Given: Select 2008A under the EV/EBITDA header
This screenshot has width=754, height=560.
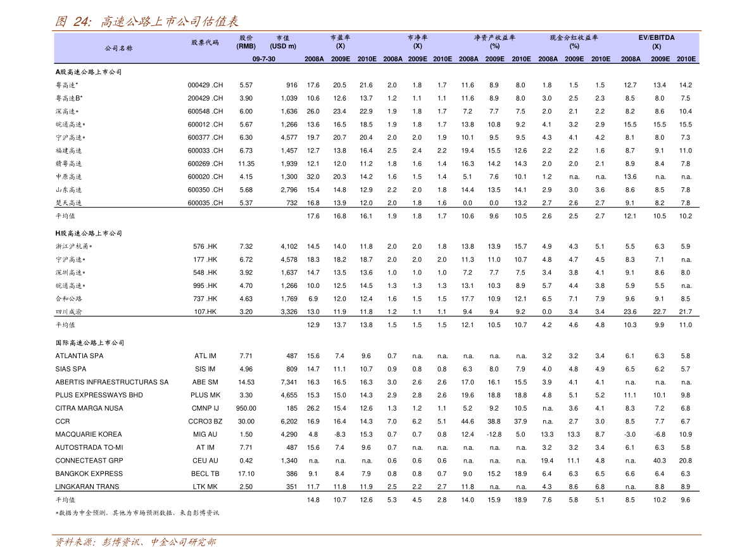Looking at the screenshot, I should pos(631,59).
